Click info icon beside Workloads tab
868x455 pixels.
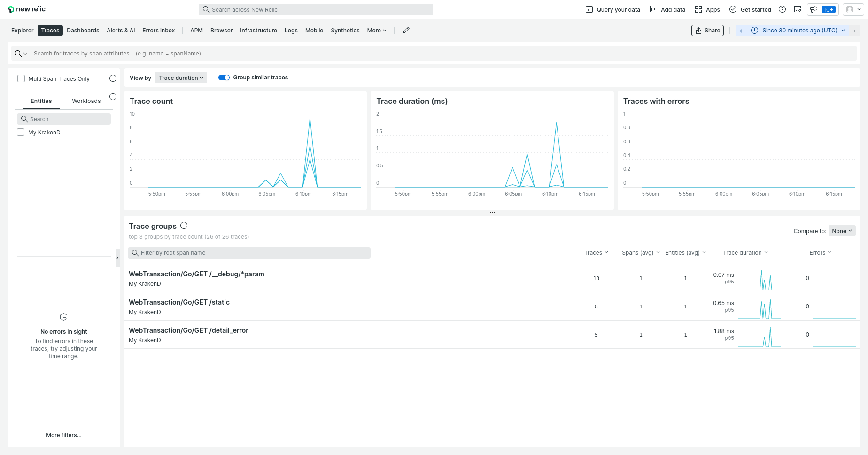pos(113,96)
